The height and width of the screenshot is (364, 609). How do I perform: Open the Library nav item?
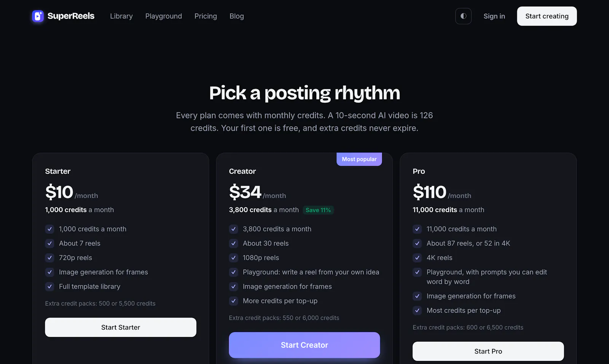(x=121, y=16)
